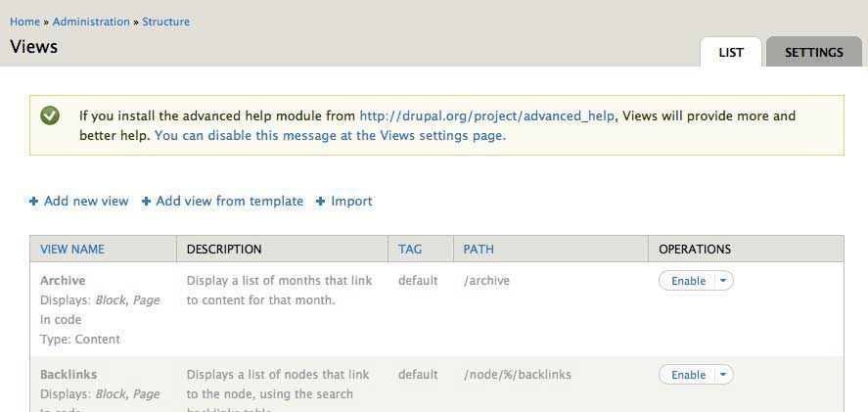Go to the Administration breadcrumb
868x412 pixels.
tap(91, 22)
